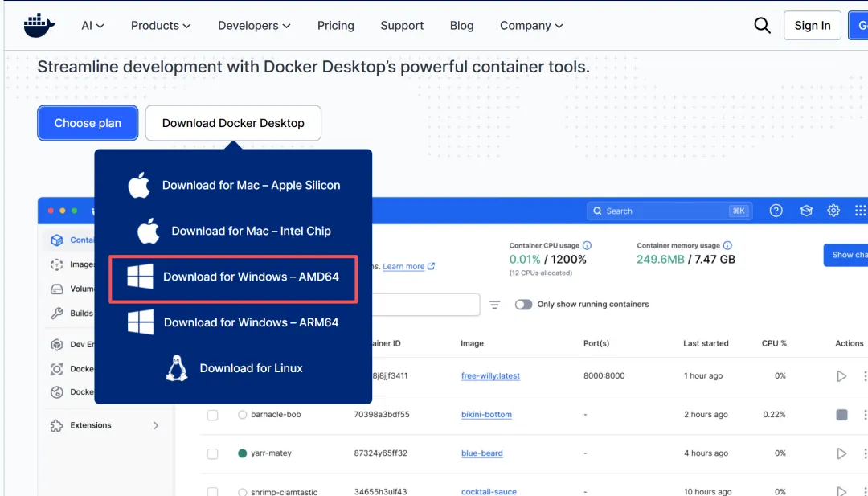Screen dimensions: 868x496
Task: Click container ID 87324y65ff32
Action: [x=380, y=453]
